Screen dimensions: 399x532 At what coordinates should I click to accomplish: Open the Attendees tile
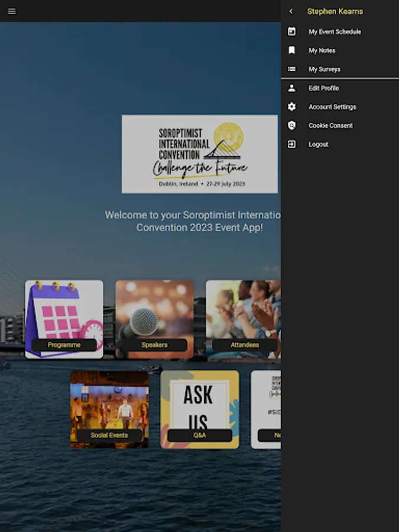point(244,319)
